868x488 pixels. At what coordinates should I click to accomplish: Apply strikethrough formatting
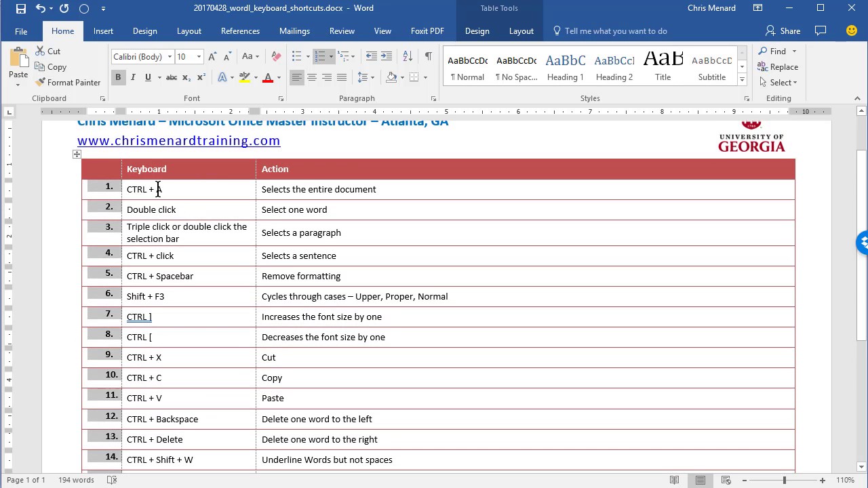pyautogui.click(x=172, y=77)
